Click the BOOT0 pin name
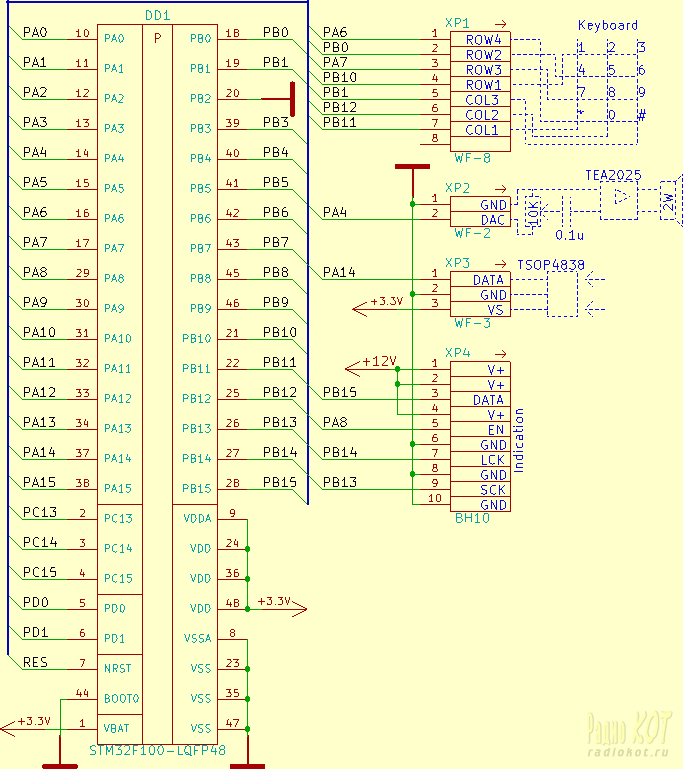Viewport: 683px width, 769px height. click(122, 698)
